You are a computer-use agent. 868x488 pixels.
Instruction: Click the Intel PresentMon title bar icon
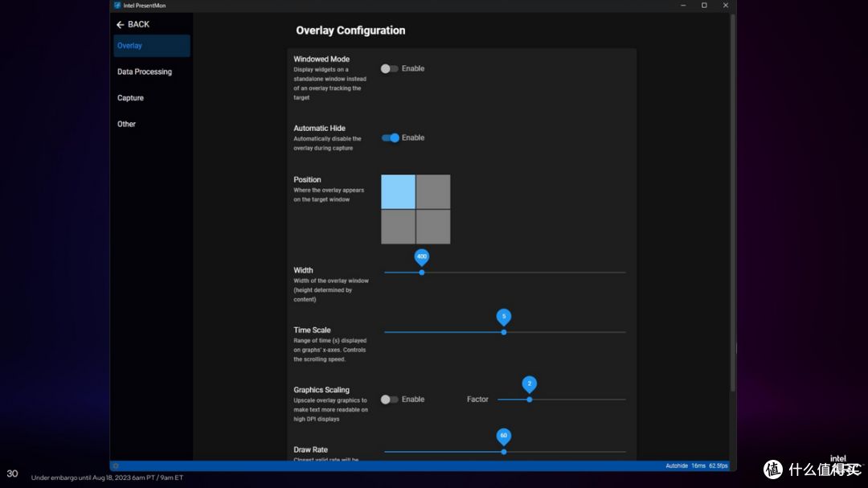pos(117,6)
